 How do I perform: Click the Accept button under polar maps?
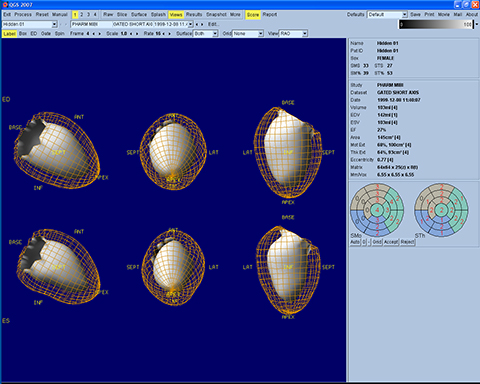point(391,242)
